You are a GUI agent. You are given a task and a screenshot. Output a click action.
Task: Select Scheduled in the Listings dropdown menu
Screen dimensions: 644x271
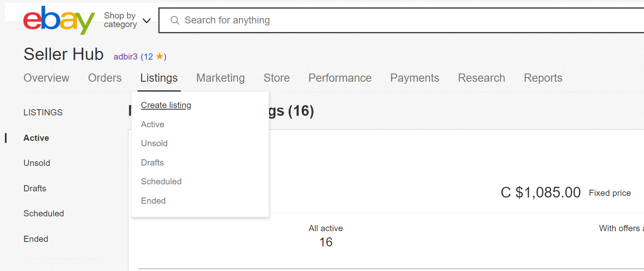tap(161, 181)
